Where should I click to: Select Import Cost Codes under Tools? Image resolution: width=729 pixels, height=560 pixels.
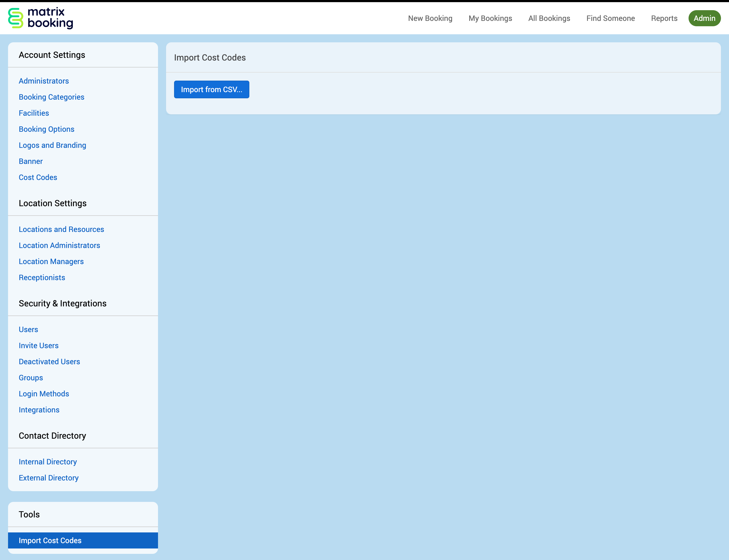tap(50, 540)
